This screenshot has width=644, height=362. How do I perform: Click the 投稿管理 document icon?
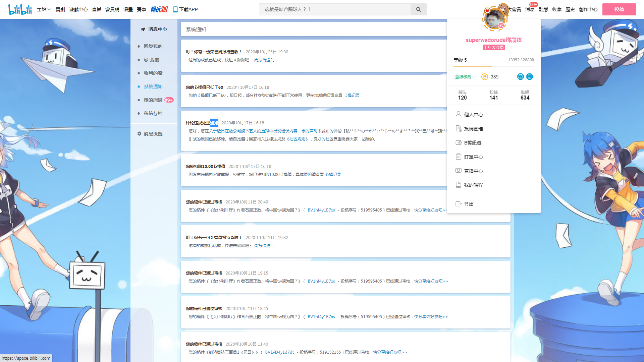[458, 128]
